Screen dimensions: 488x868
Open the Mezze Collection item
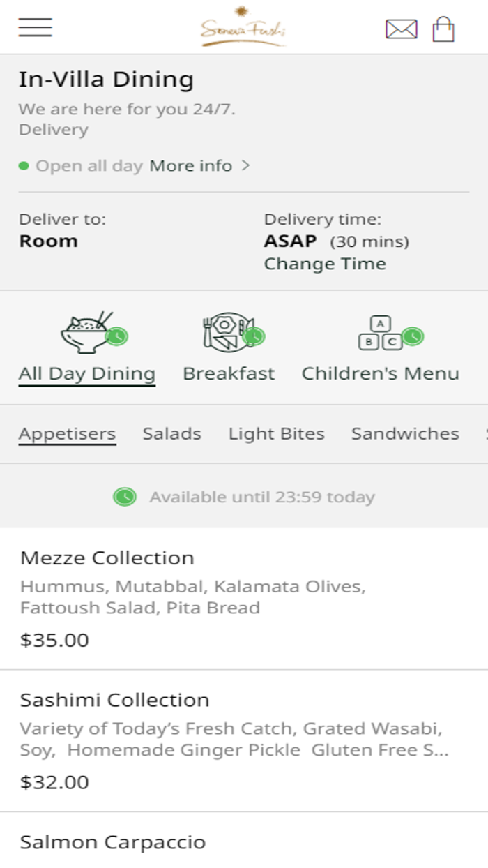(107, 558)
